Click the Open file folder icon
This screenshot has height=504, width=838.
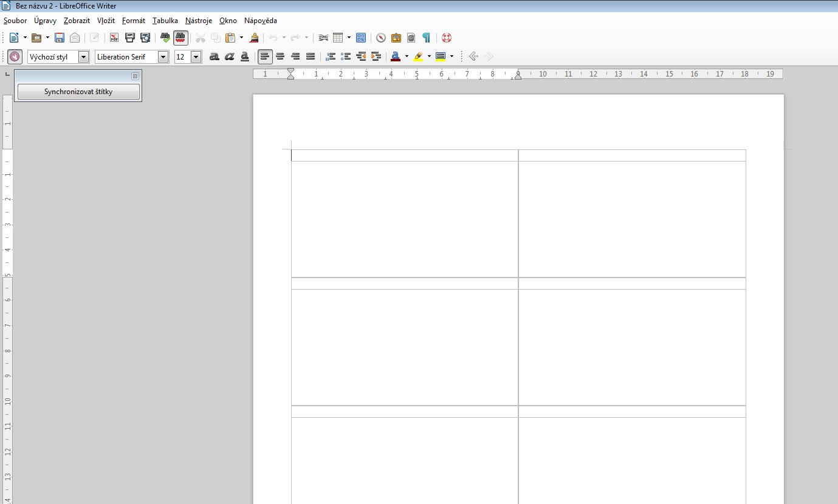(x=36, y=38)
